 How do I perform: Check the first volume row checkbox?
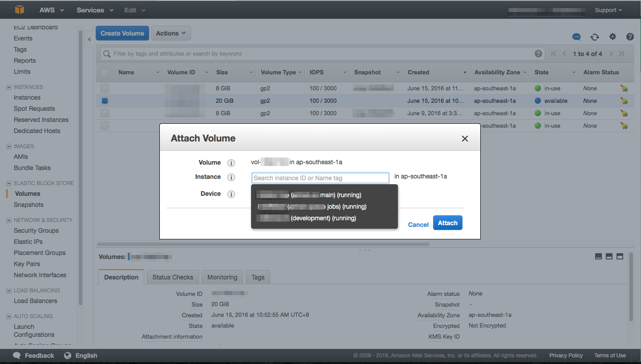105,88
